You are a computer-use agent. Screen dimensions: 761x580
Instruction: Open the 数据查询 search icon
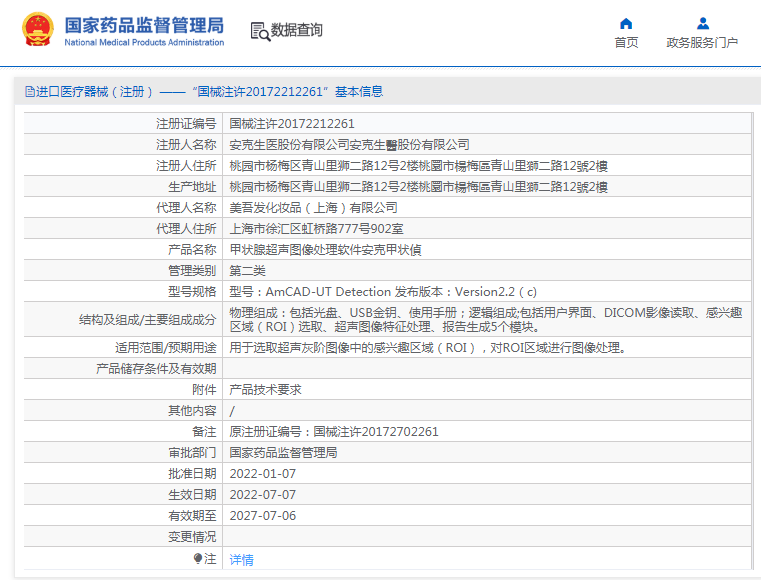click(260, 32)
